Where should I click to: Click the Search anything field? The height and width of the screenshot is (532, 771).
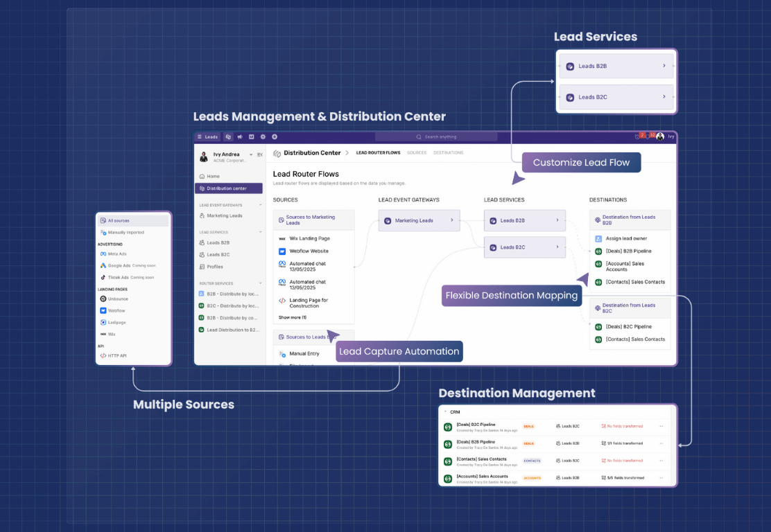pyautogui.click(x=436, y=137)
